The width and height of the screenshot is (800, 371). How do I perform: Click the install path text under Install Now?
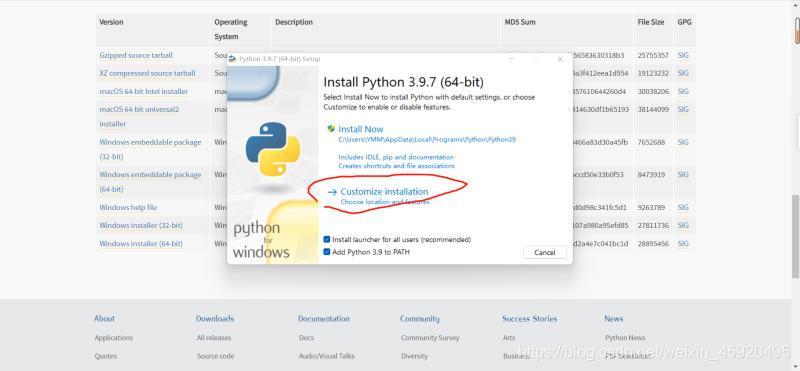tap(427, 140)
